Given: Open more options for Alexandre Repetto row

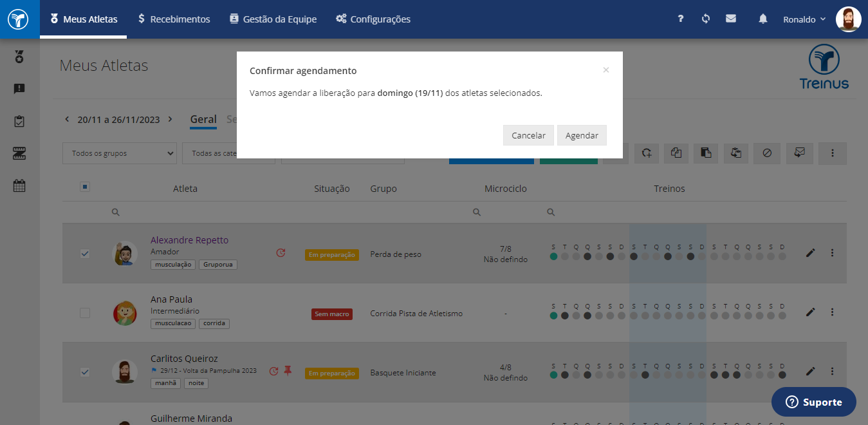Looking at the screenshot, I should click(832, 253).
